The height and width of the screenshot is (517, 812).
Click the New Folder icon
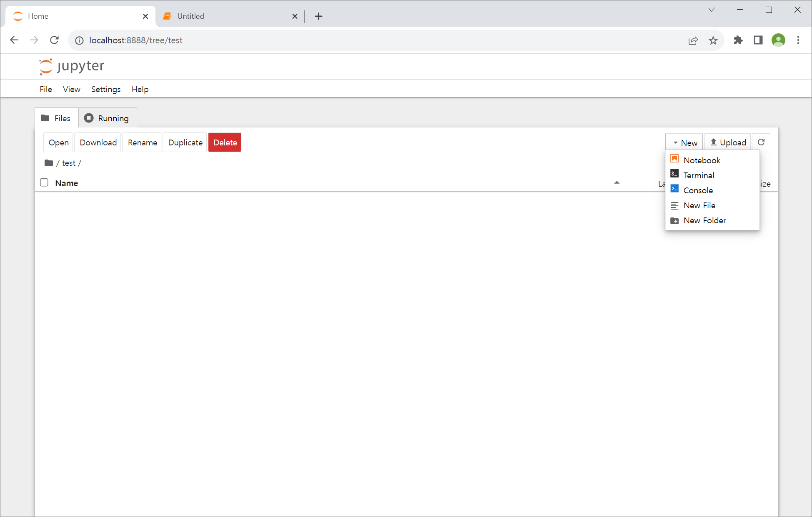pyautogui.click(x=674, y=220)
